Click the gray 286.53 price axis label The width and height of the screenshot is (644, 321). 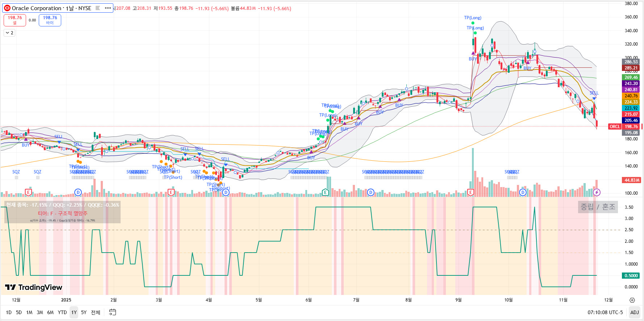tap(631, 62)
